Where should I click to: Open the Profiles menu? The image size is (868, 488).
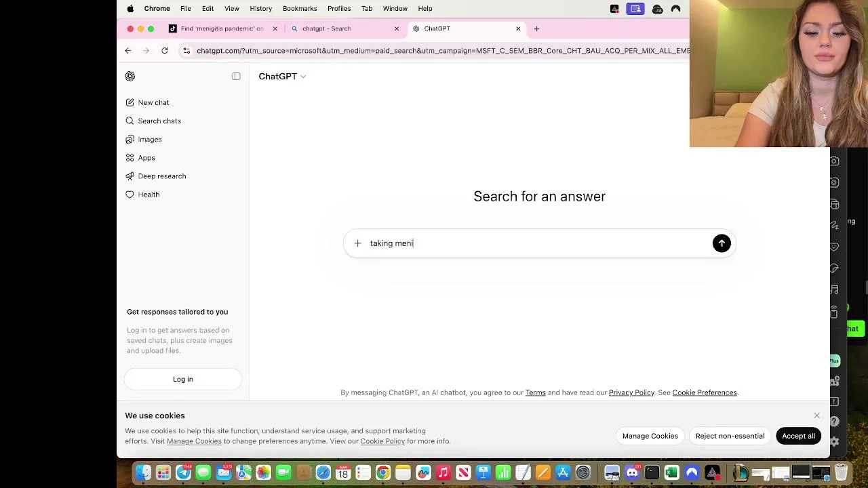pos(339,8)
